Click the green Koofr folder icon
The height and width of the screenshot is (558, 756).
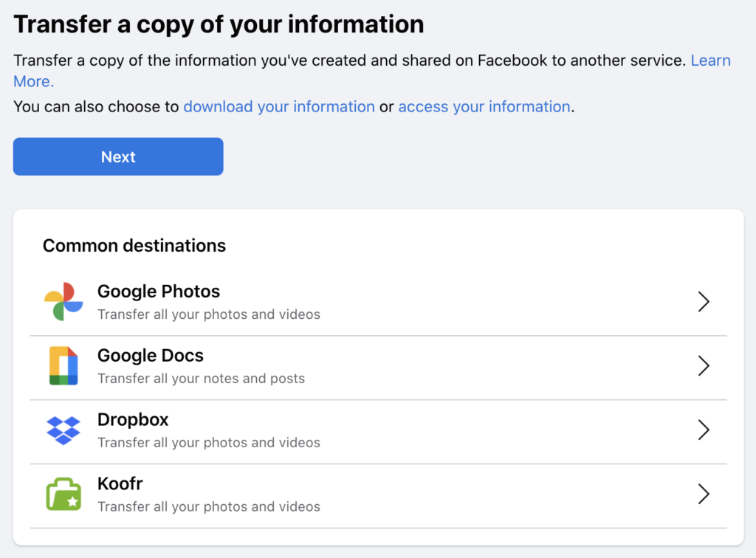tap(63, 494)
